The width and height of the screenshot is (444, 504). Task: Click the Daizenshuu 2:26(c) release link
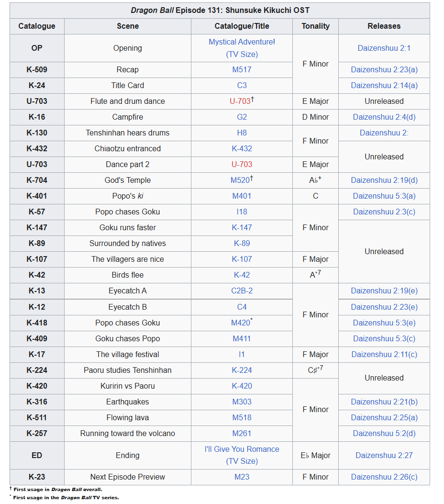384,476
